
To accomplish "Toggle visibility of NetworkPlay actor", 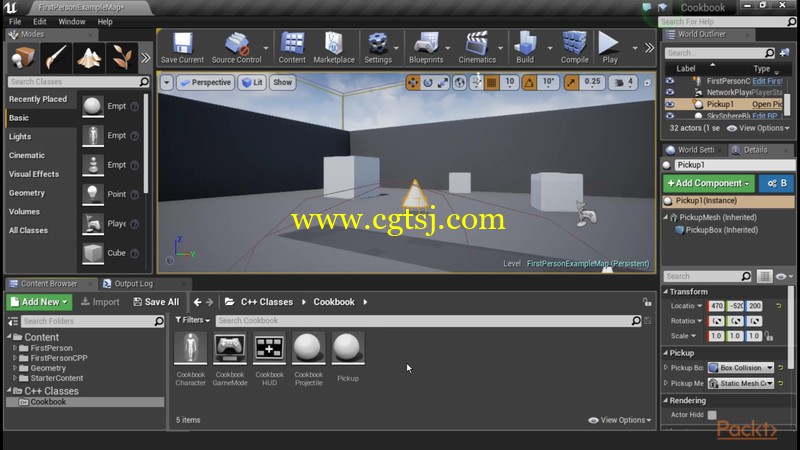I will point(670,92).
